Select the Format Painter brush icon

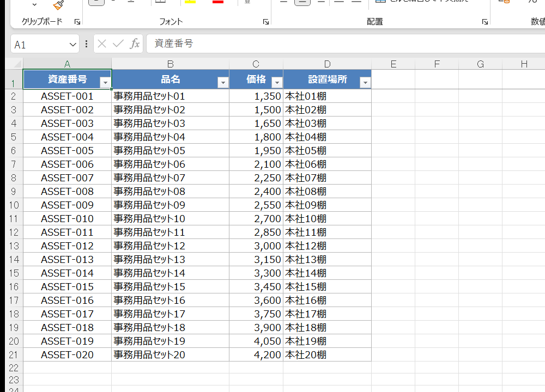58,5
